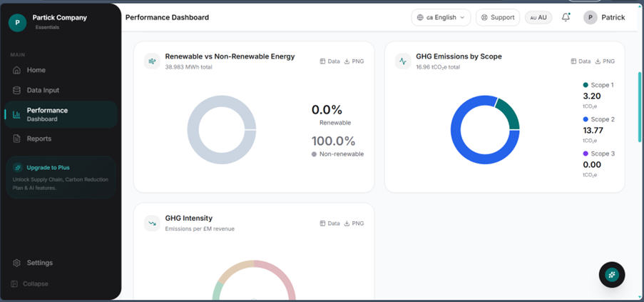Click the GHG Intensity trending-down icon
The height and width of the screenshot is (302, 644).
[x=152, y=223]
